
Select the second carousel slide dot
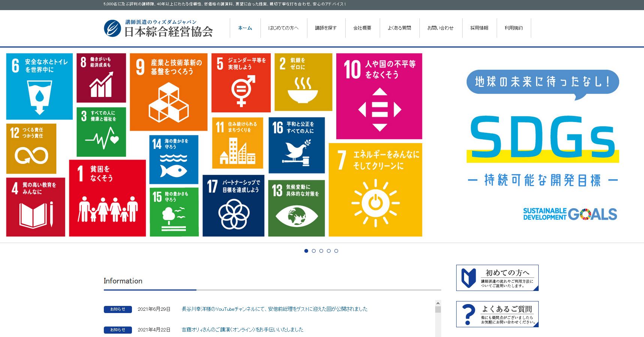[314, 251]
